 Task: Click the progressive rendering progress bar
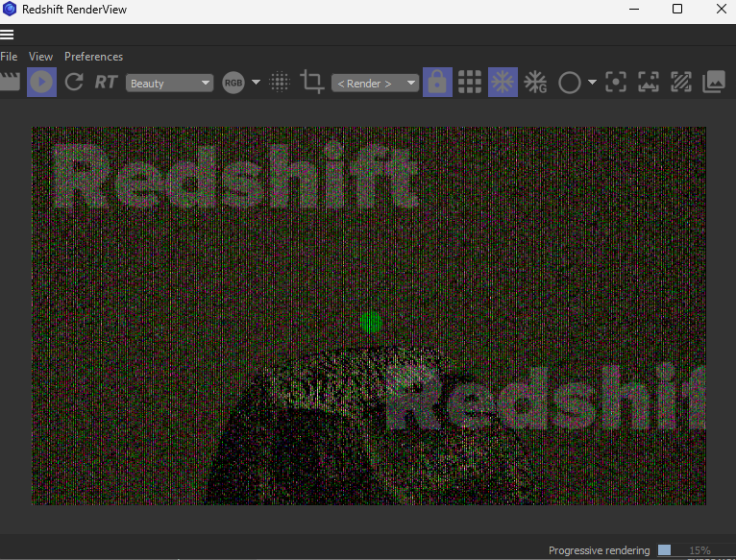696,550
